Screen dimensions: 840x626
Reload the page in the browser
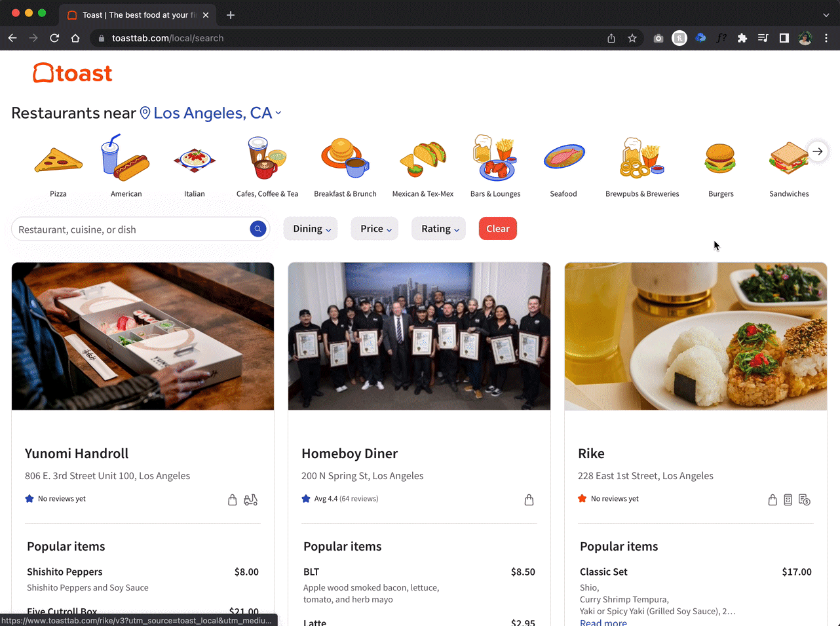[54, 38]
